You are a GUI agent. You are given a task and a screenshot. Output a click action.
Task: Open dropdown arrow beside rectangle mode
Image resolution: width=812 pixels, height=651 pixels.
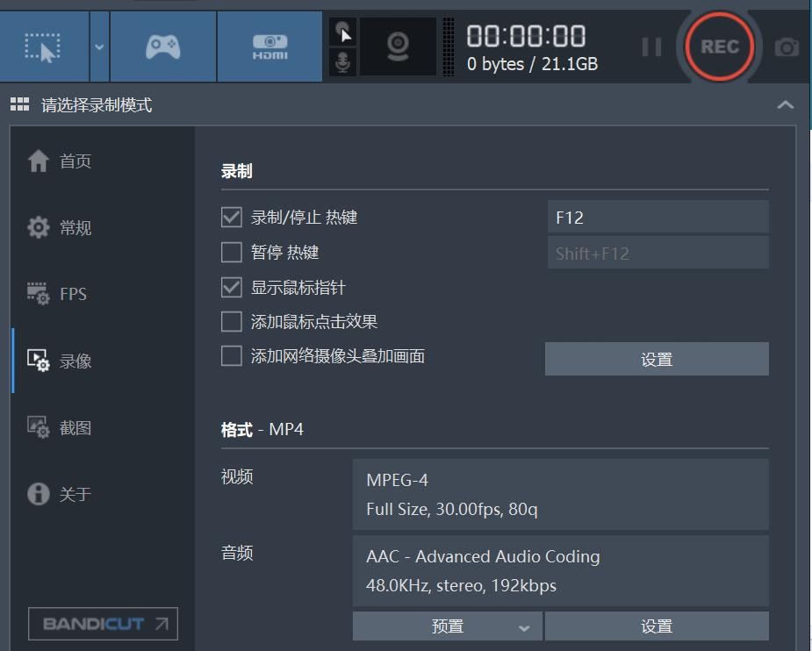click(99, 47)
